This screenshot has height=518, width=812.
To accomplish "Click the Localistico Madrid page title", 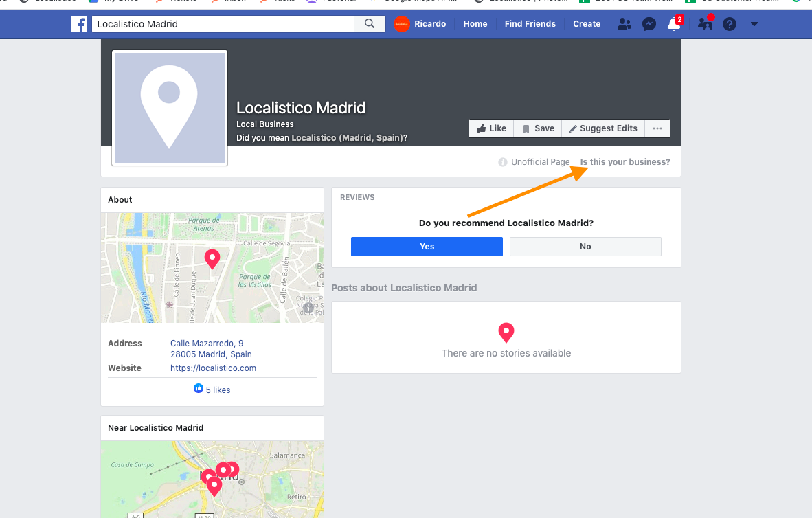I will click(301, 108).
